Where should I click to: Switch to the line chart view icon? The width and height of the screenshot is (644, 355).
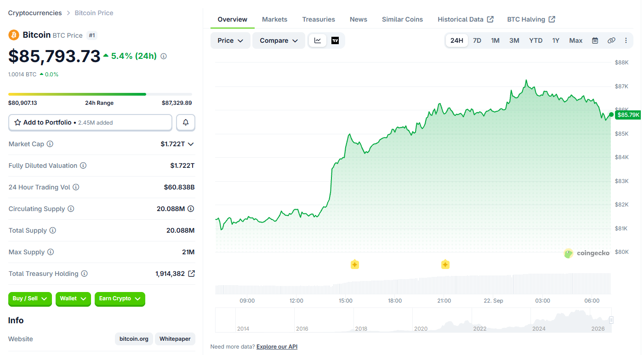(318, 40)
